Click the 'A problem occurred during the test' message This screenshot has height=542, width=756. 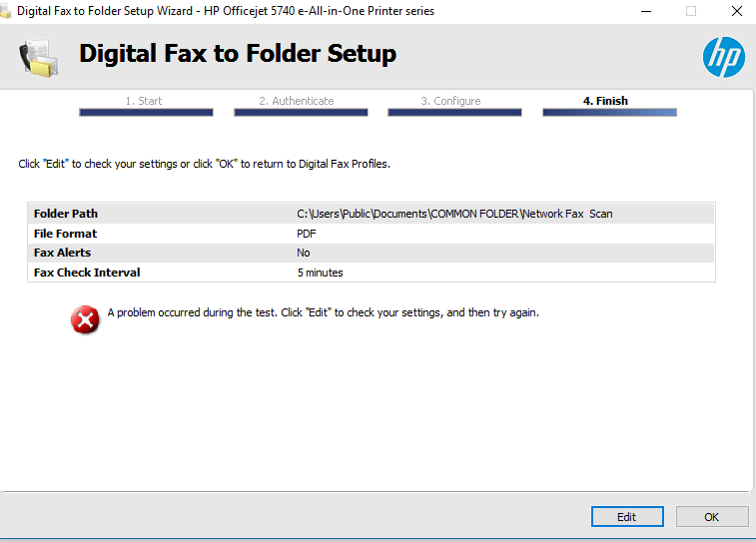(x=323, y=312)
